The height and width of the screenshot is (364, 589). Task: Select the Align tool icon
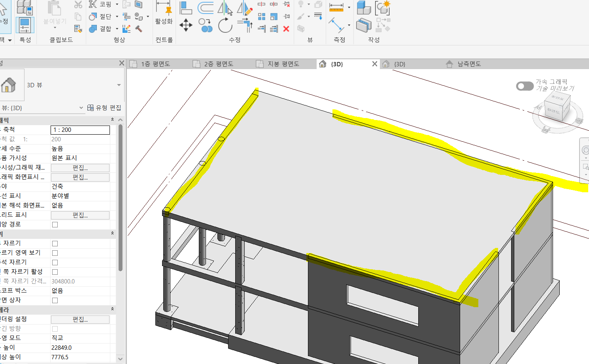185,8
